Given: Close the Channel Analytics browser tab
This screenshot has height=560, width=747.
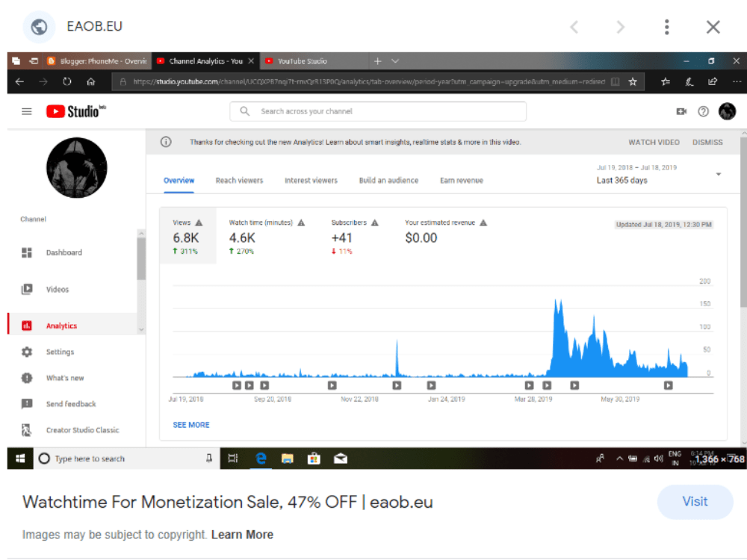Looking at the screenshot, I should [251, 61].
